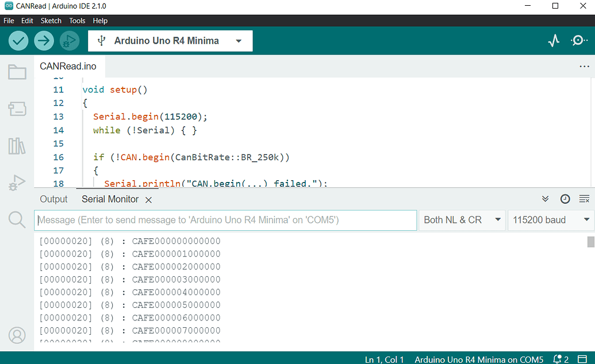This screenshot has height=364, width=595.
Task: Open the Serial Plotter
Action: [x=553, y=41]
